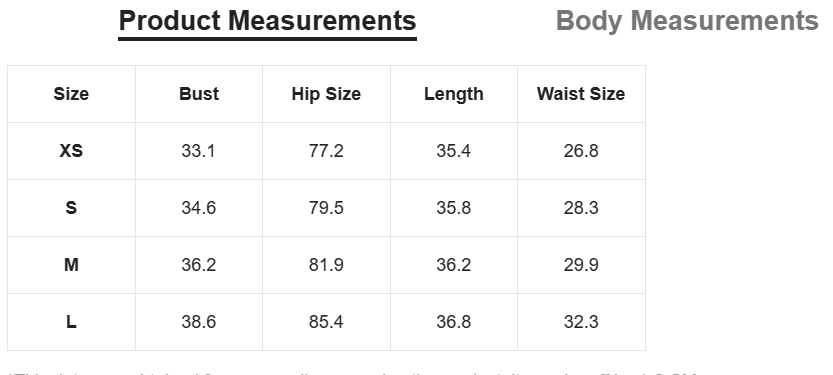Screen dimensions: 833x375
Task: Click S hip size value 79.5
Action: pos(326,208)
